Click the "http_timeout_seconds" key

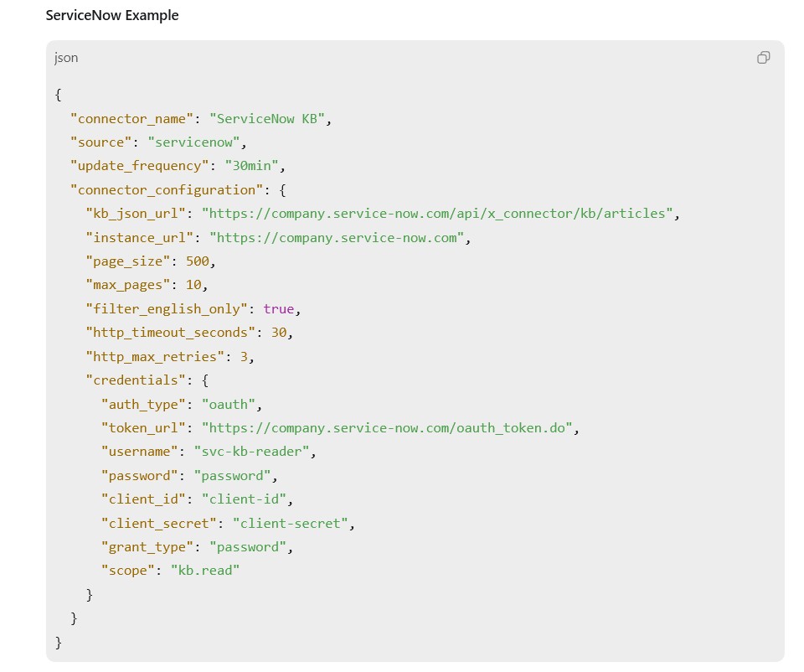(x=170, y=333)
